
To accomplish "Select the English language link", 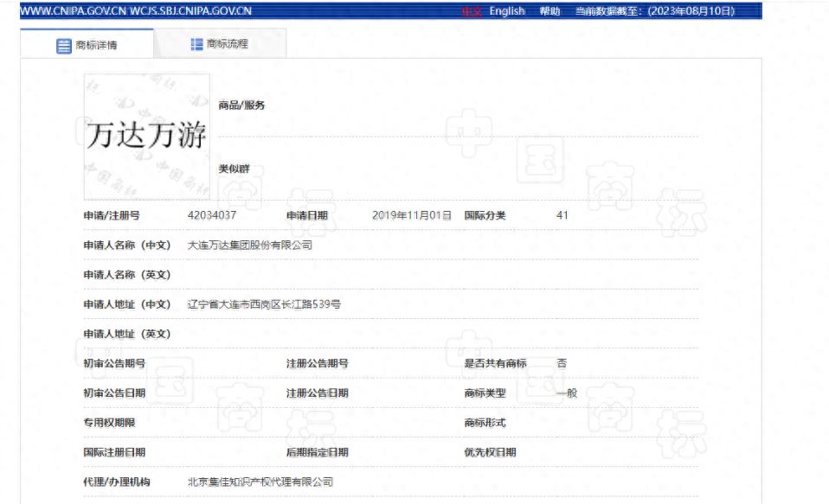I will [x=507, y=11].
